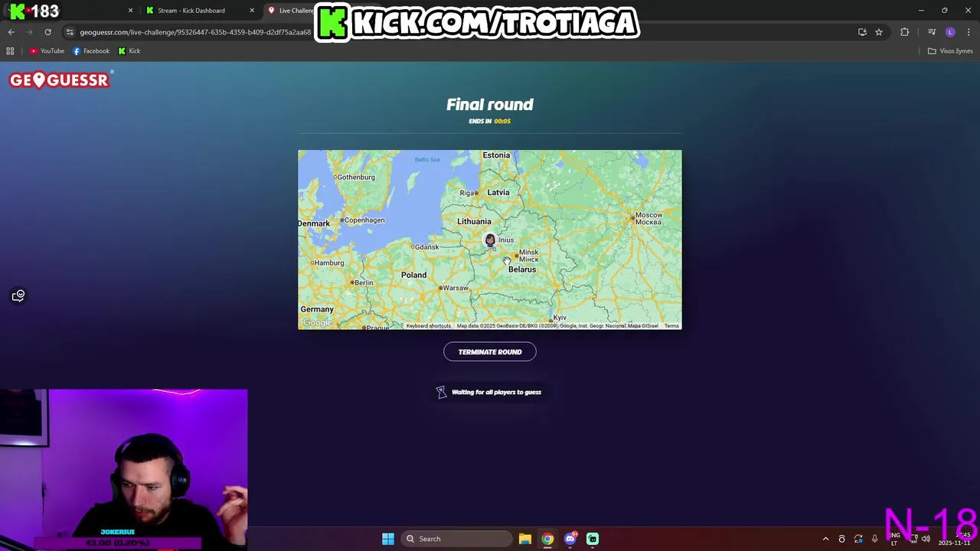Click the GeoGuessr logo

pos(60,80)
